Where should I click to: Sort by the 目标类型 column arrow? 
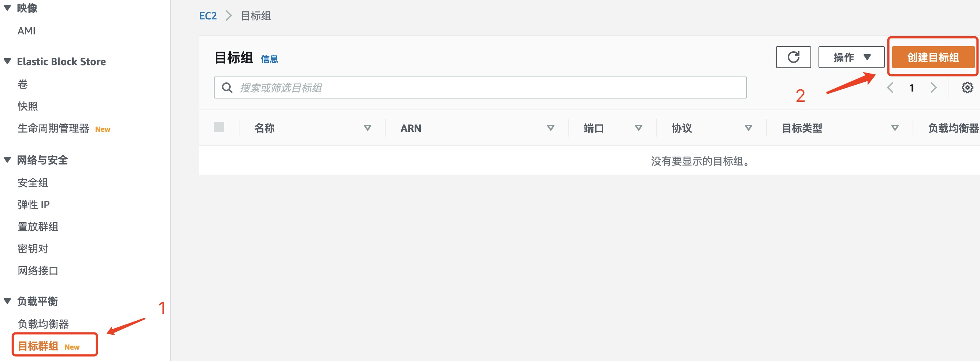(x=894, y=128)
